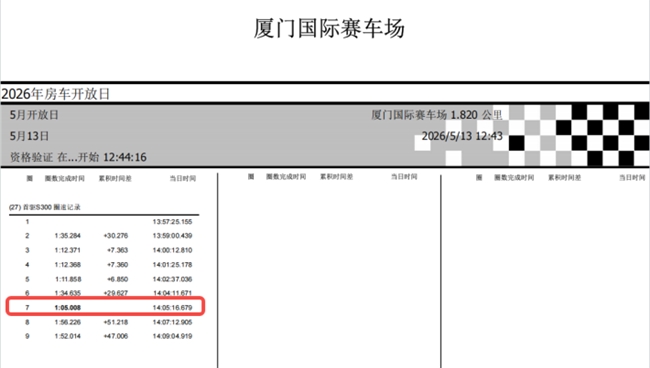Select lap 8 time 1:56.226
This screenshot has width=650, height=368.
coord(68,322)
